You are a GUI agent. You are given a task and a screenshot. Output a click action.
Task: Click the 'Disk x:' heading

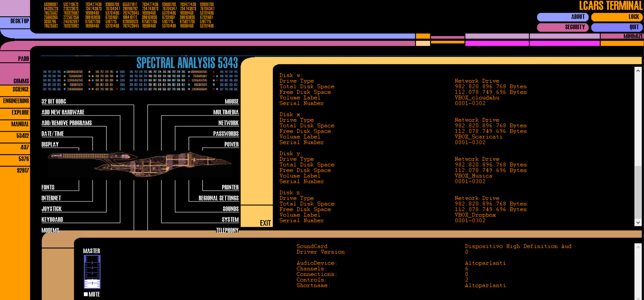pyautogui.click(x=291, y=114)
